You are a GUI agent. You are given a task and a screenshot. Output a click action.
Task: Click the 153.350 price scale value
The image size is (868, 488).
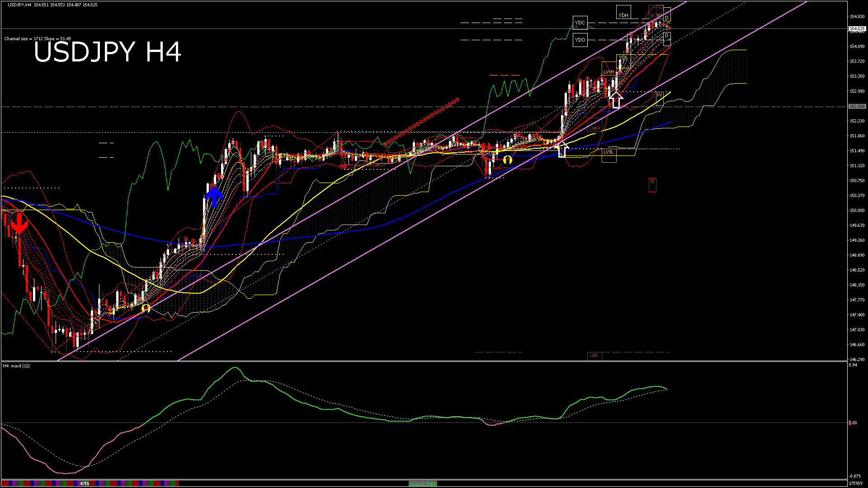[857, 76]
